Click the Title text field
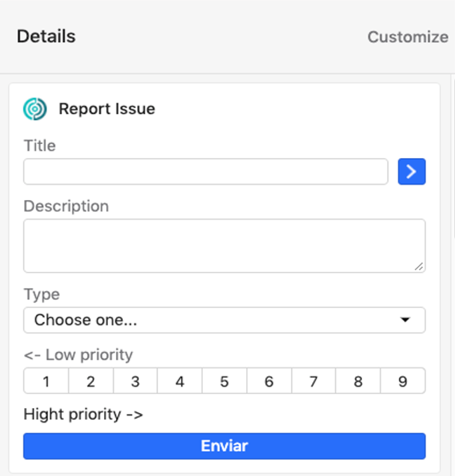 [x=205, y=171]
